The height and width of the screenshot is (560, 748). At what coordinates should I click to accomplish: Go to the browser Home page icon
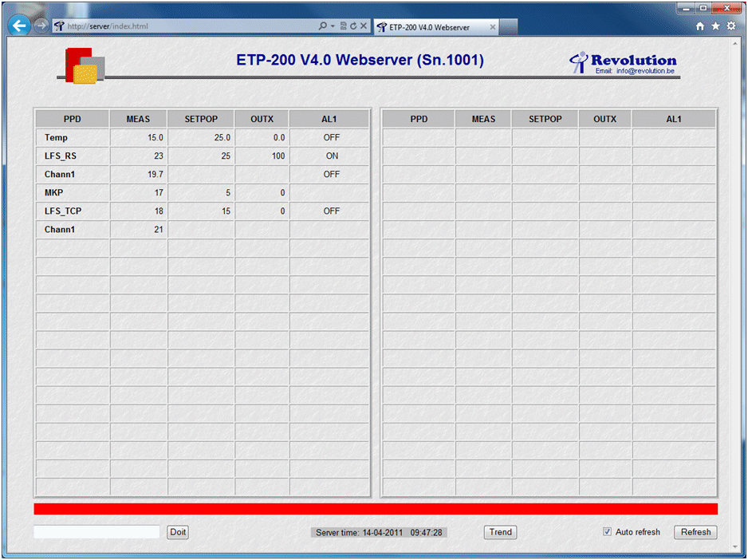point(700,26)
